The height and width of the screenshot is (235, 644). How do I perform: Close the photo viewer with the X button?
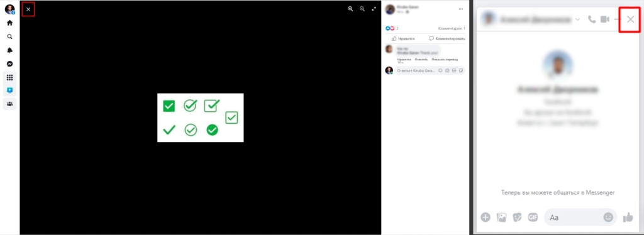[28, 9]
